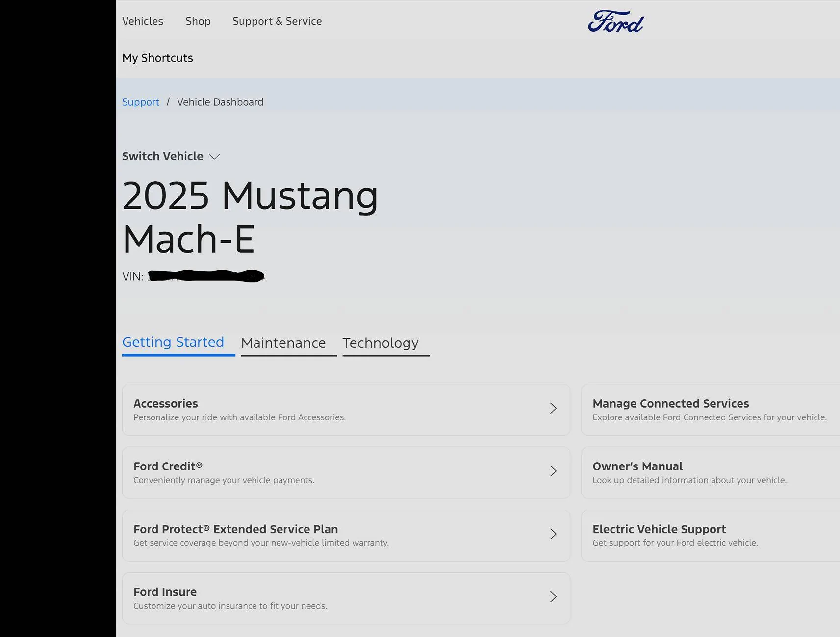This screenshot has width=840, height=637.
Task: Open the Owner's Manual card
Action: coord(711,472)
